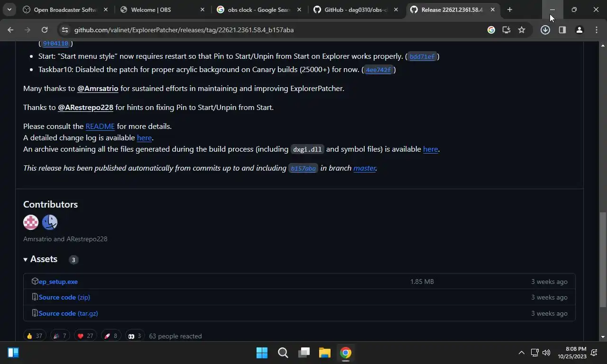607x364 pixels.
Task: Open commit 9f04110 link
Action: click(55, 44)
